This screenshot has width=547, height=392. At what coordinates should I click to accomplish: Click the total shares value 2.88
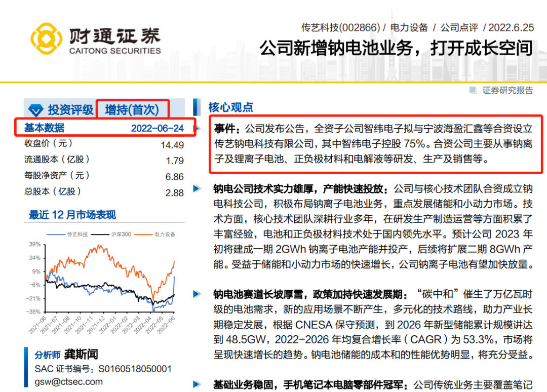174,193
